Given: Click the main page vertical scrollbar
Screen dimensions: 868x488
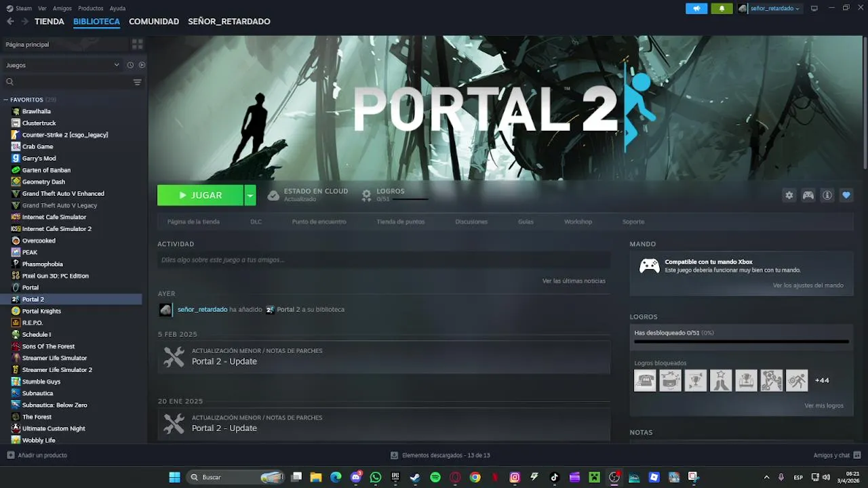Looking at the screenshot, I should [865, 102].
